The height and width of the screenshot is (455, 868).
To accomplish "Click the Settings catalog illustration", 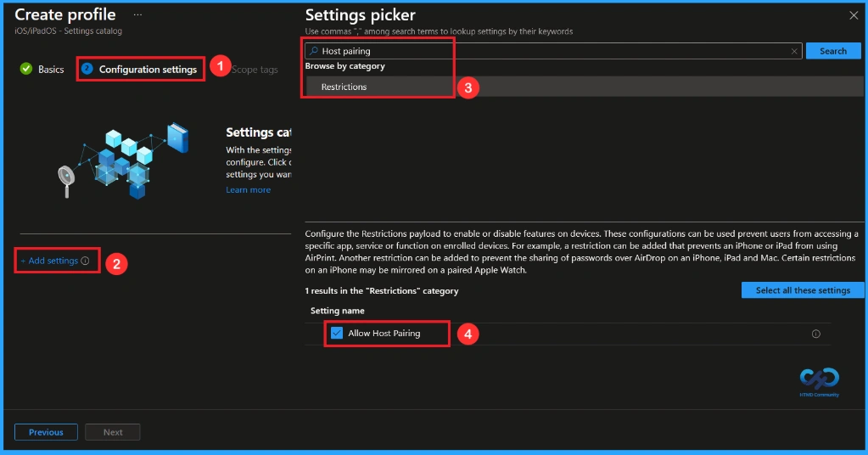I will (123, 160).
